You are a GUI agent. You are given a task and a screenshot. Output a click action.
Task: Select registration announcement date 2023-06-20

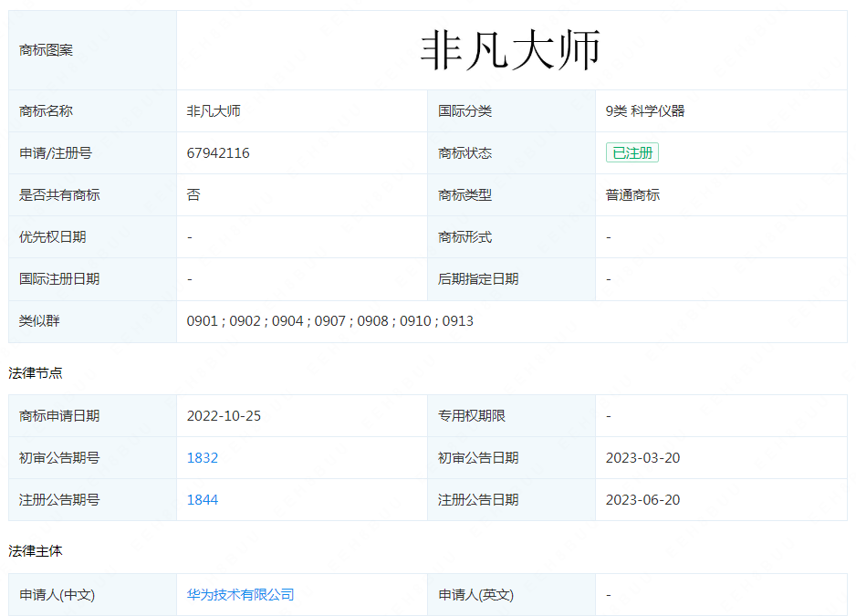pos(642,500)
